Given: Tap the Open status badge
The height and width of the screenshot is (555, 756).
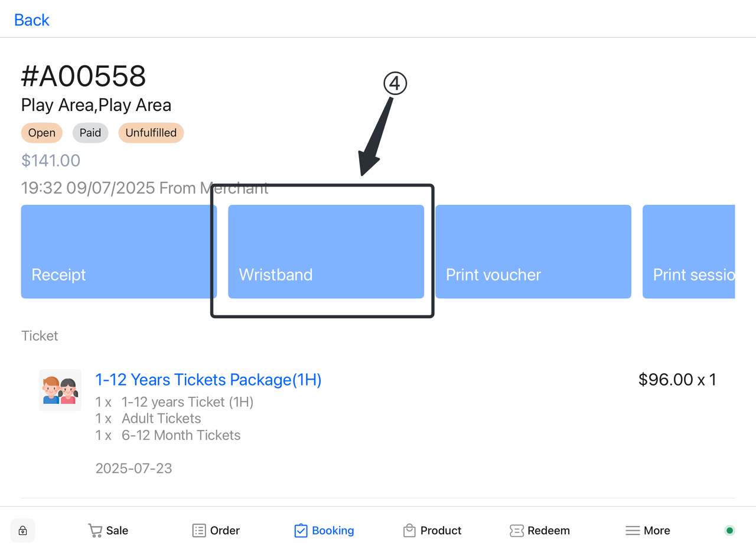Looking at the screenshot, I should click(x=42, y=133).
